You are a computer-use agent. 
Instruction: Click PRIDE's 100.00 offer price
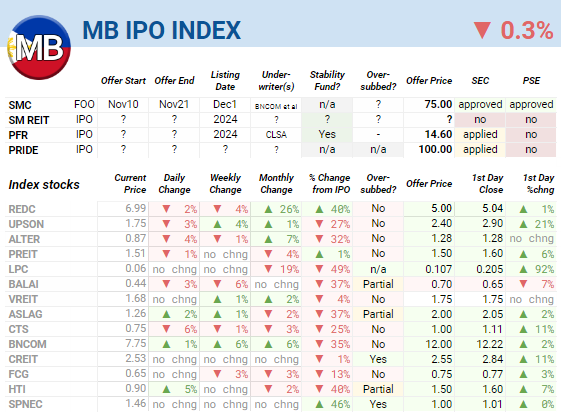435,149
